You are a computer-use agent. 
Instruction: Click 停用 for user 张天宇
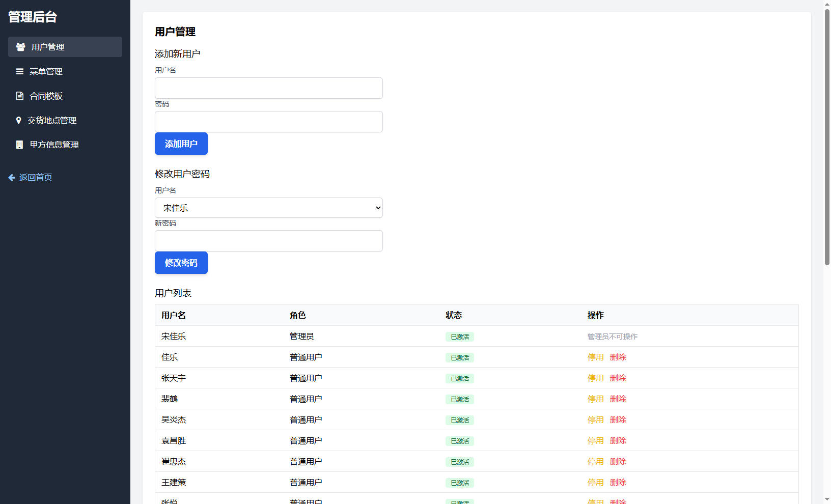pyautogui.click(x=596, y=378)
